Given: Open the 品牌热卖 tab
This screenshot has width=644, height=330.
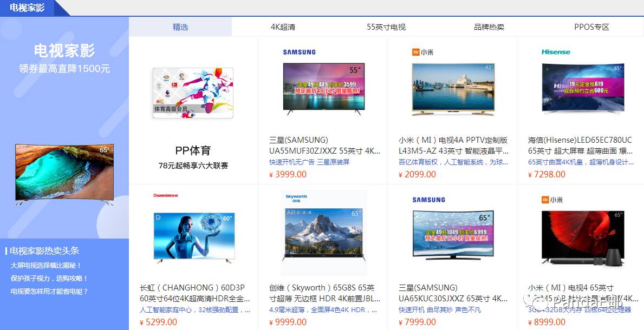Looking at the screenshot, I should point(489,27).
